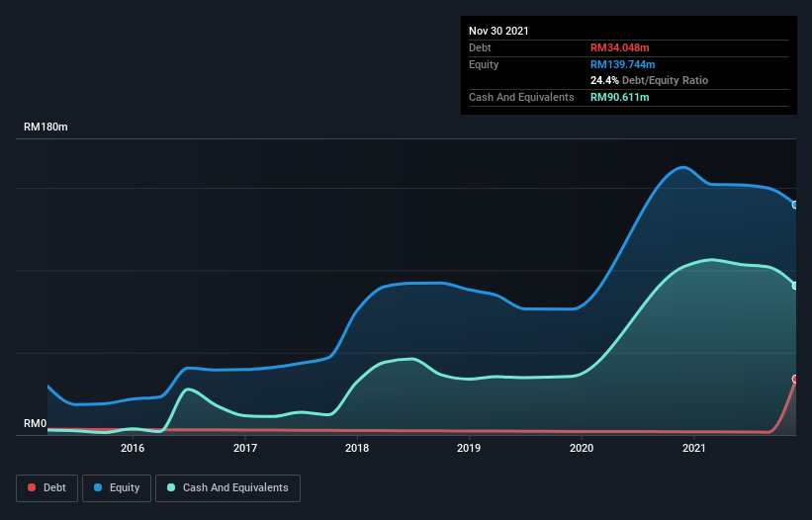Click the tooltip Debt row label
The image size is (812, 520).
[480, 47]
